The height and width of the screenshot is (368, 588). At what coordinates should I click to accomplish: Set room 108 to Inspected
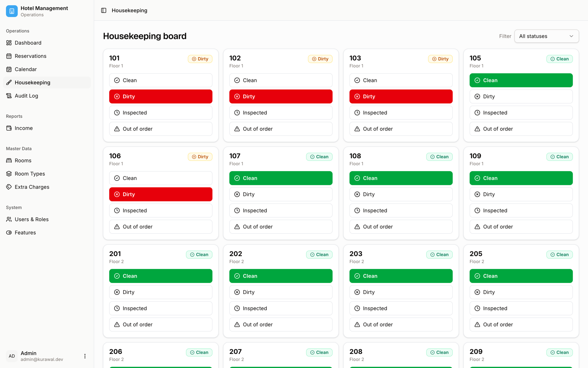pyautogui.click(x=401, y=210)
